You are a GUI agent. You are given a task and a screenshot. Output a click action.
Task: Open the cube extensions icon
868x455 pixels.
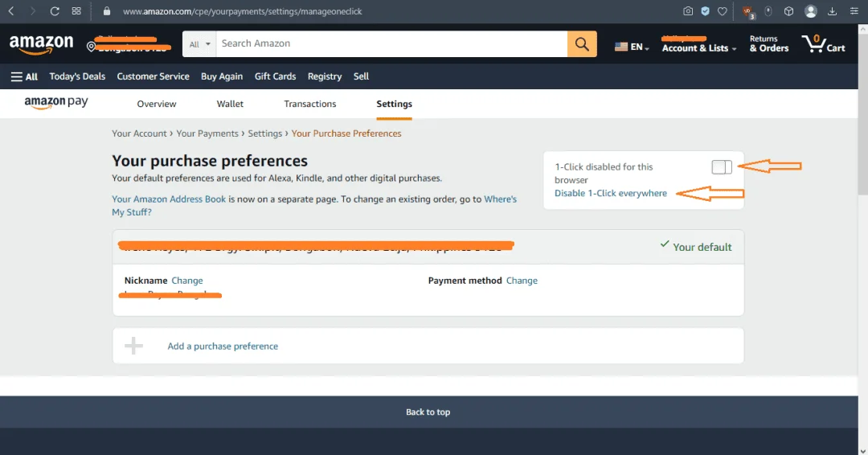(x=789, y=11)
